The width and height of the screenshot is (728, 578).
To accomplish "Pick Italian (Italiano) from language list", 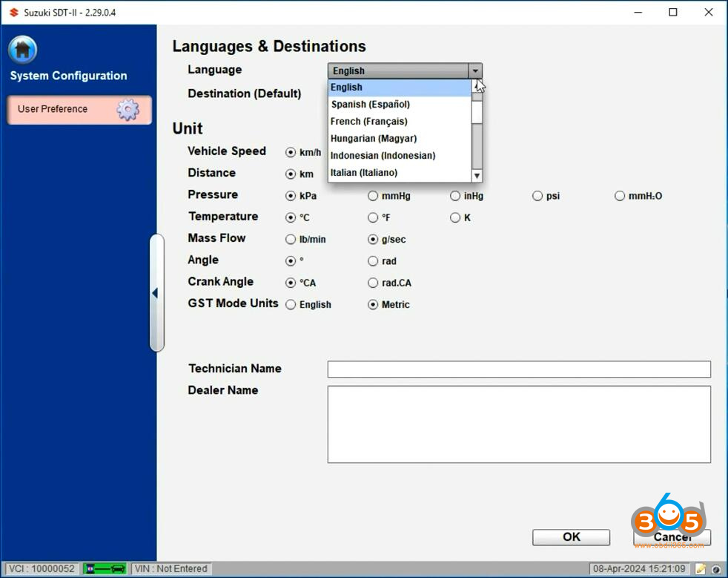I will pos(364,173).
